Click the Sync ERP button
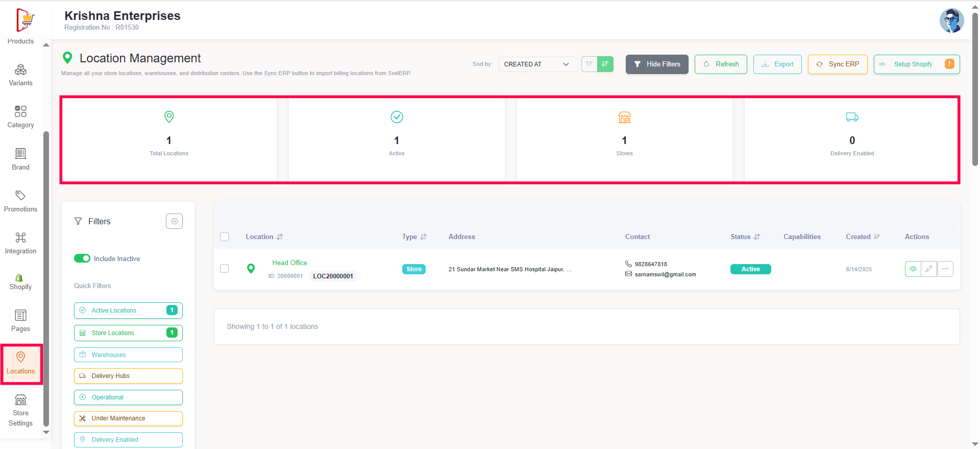Viewport: 980px width, 449px height. [x=837, y=64]
